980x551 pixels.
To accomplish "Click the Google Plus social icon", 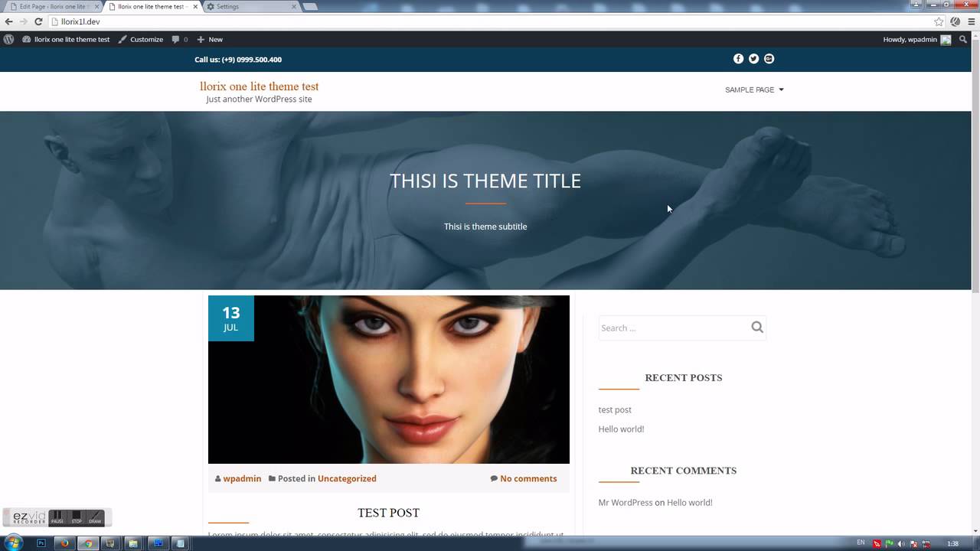I will coord(769,59).
